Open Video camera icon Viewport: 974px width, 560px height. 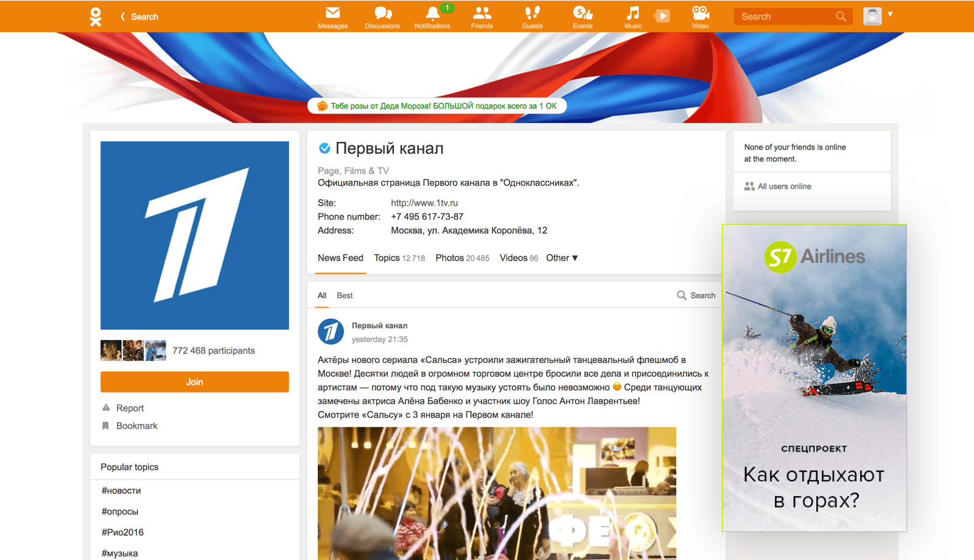700,17
